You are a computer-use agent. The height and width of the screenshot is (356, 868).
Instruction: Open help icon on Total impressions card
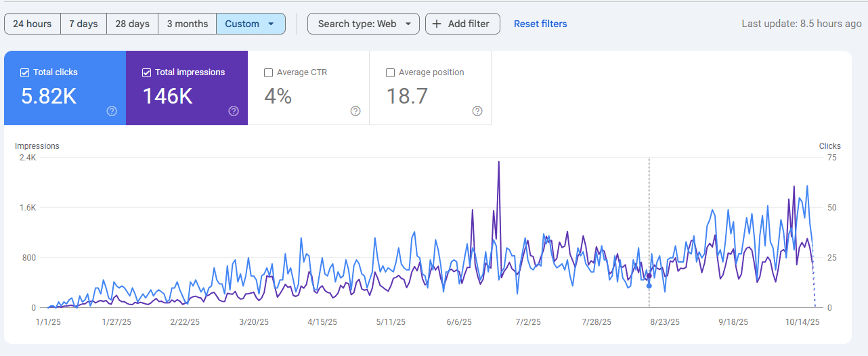[234, 111]
